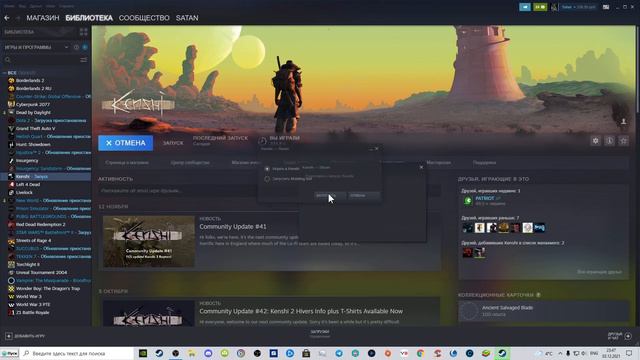Viewport: 640px width, 360px height.
Task: Enter Big Picture mode icon
Action: tap(606, 7)
